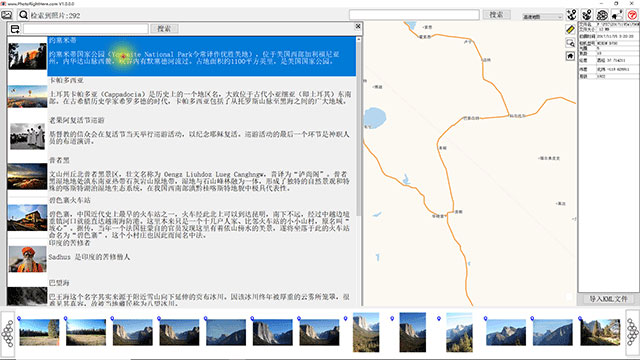Select the 碧色寨火车站 entry
640x360 pixels.
coord(202,218)
